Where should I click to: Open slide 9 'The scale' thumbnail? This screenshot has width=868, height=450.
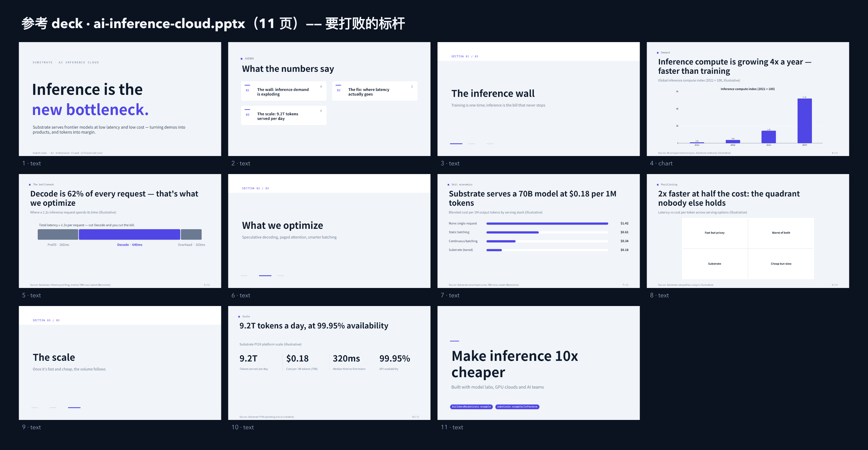click(120, 363)
